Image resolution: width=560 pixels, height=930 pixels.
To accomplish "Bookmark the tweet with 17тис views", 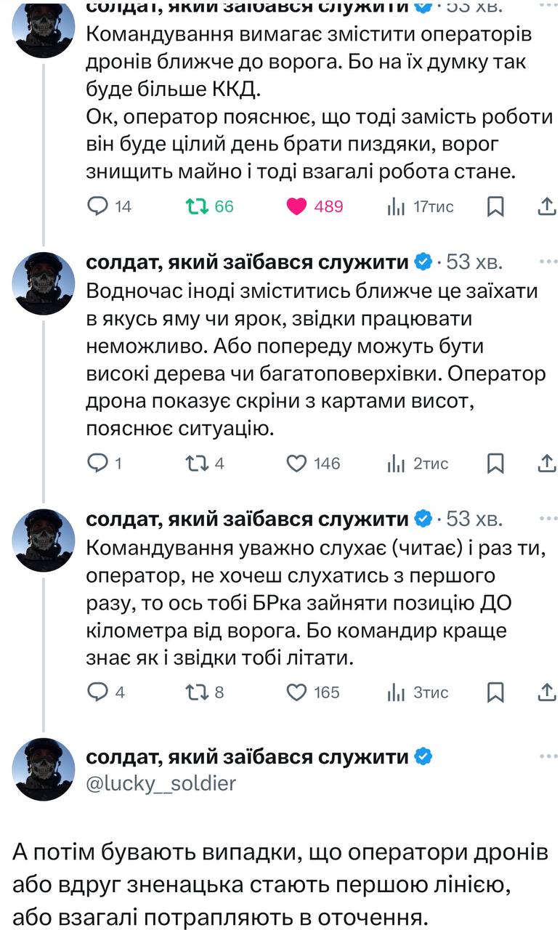I will pos(495,207).
